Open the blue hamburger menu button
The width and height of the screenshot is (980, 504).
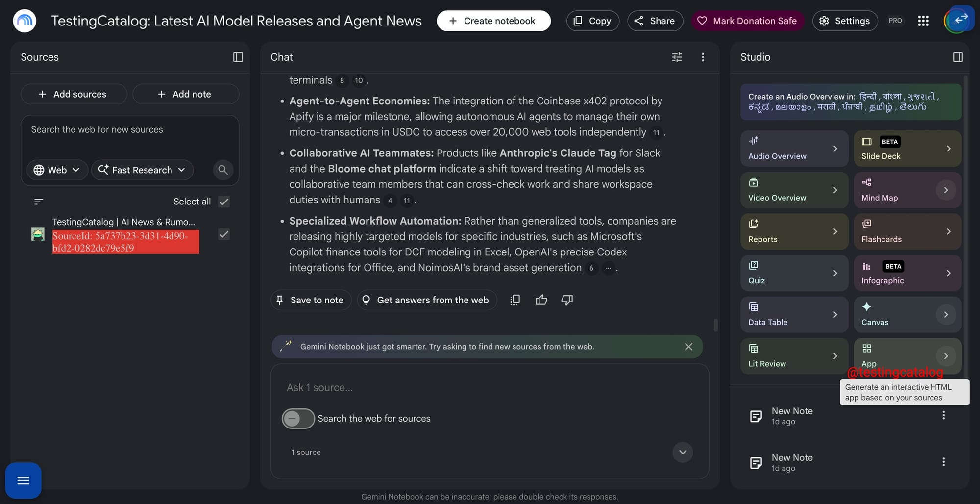point(23,480)
